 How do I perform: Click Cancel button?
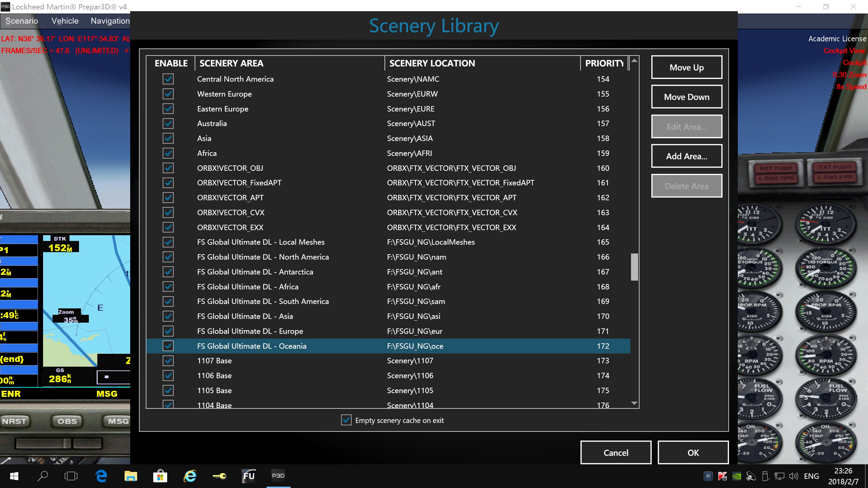click(616, 452)
